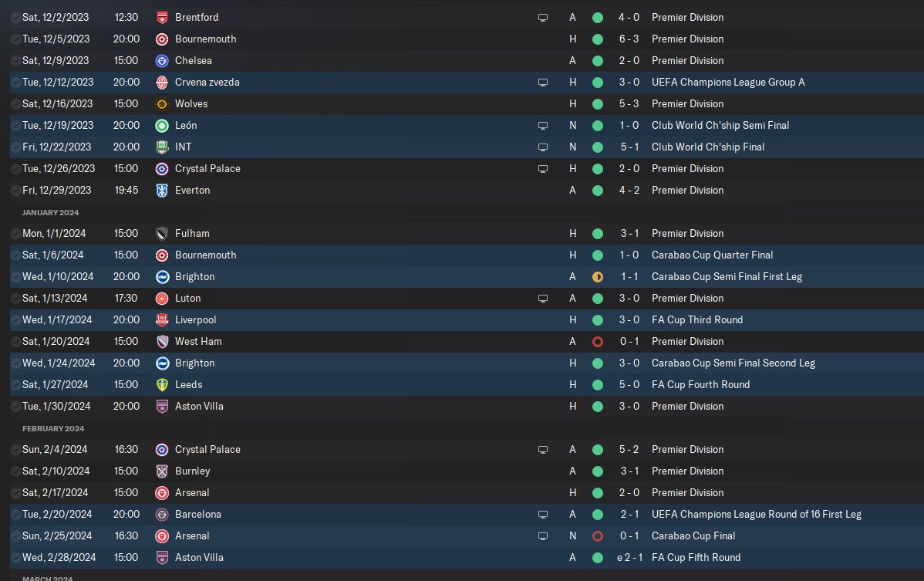Click the Brentford club badge icon

[x=161, y=18]
